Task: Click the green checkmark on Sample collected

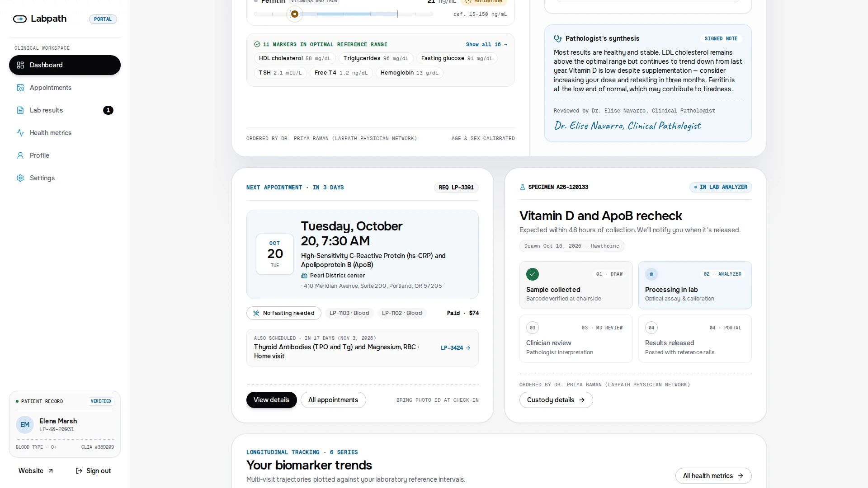Action: coord(533,274)
